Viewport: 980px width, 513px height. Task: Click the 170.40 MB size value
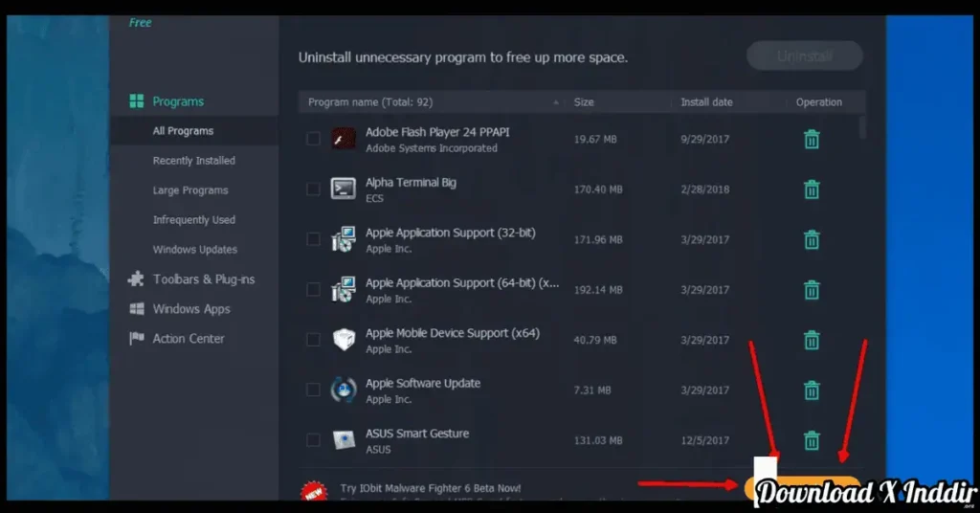598,190
